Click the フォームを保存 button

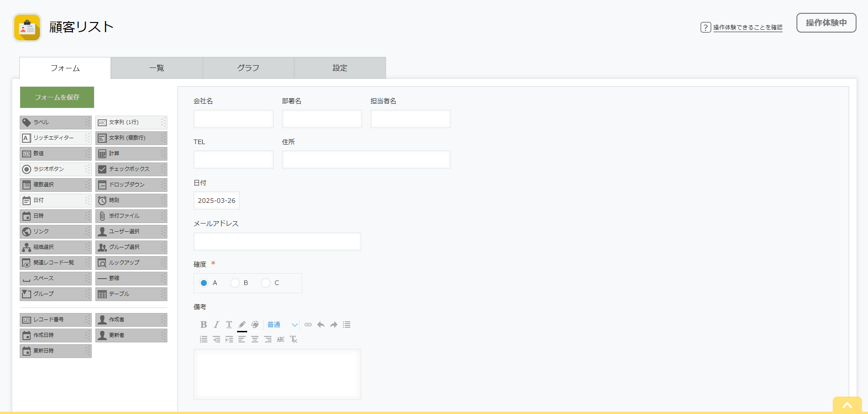coord(57,97)
